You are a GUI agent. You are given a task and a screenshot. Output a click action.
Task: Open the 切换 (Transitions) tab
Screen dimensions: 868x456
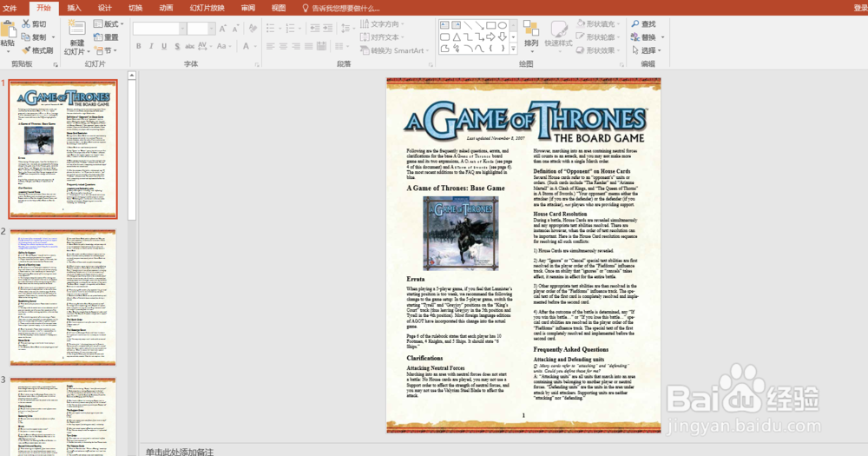point(135,9)
